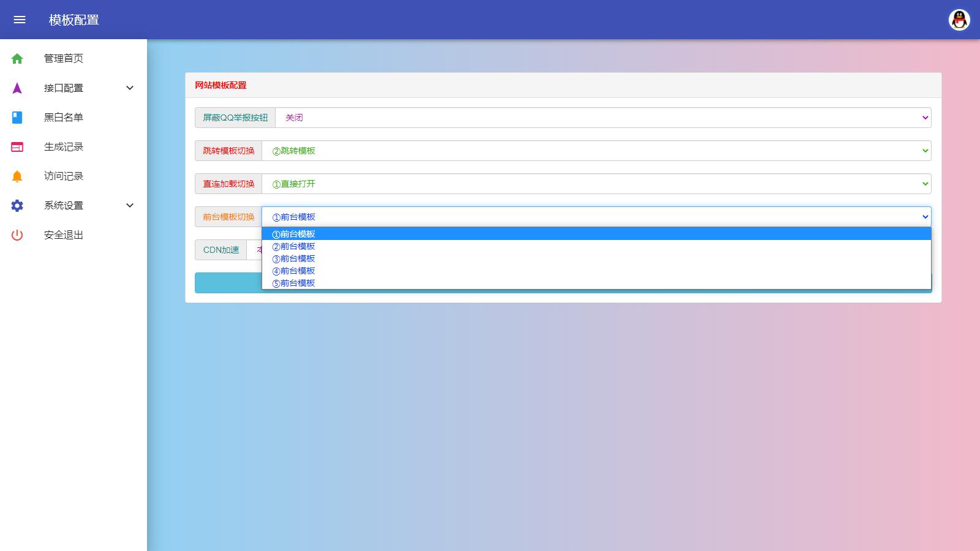Image resolution: width=980 pixels, height=551 pixels.
Task: Click the purple navigation arrow icon
Action: (17, 88)
